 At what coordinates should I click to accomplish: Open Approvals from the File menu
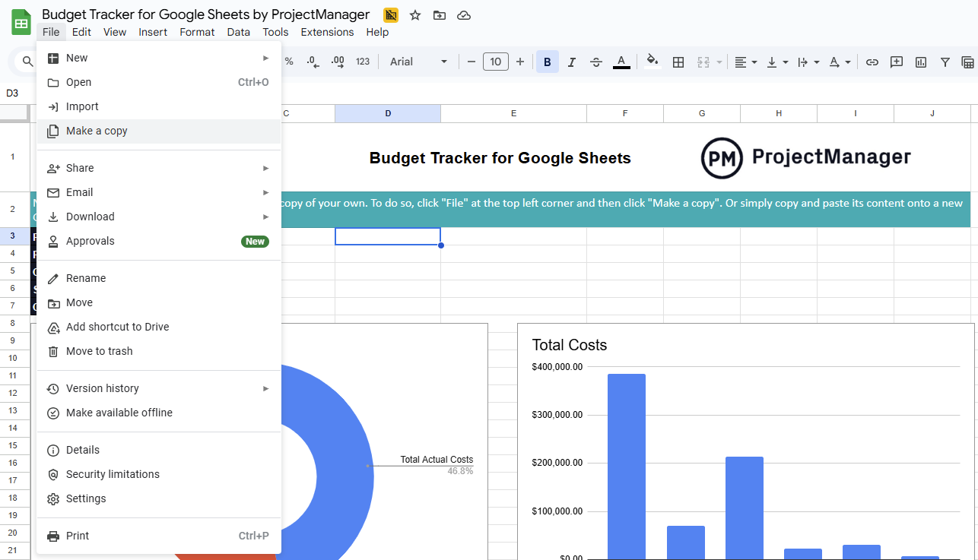click(x=159, y=241)
